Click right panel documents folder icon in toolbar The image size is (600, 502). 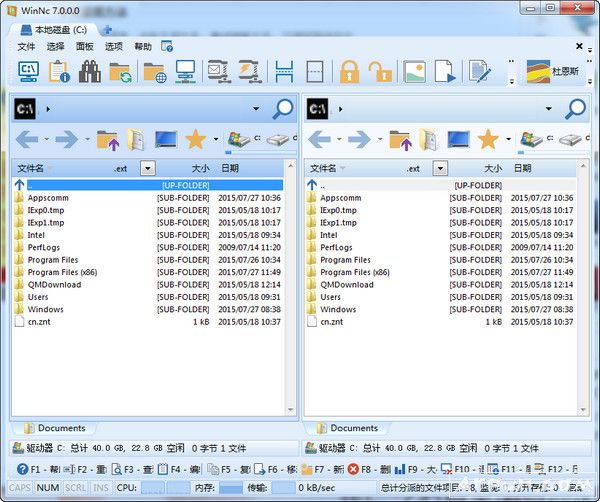pos(429,140)
